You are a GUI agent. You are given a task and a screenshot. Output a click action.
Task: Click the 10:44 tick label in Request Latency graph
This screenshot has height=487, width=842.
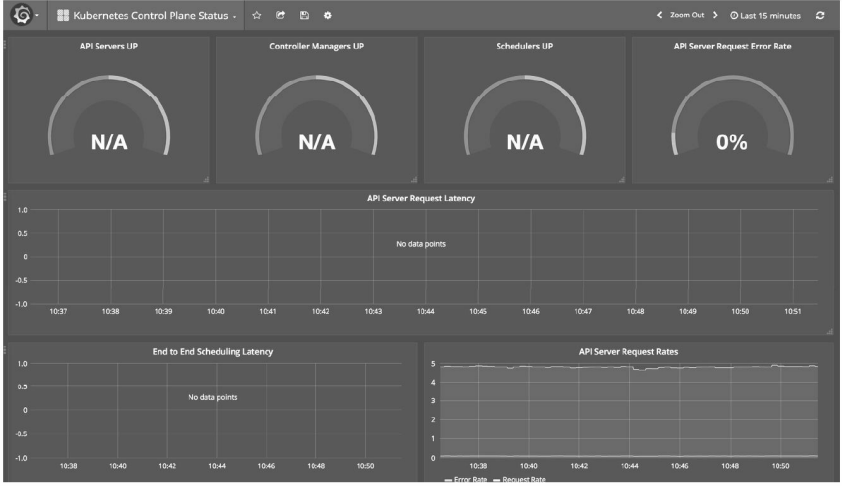click(426, 311)
